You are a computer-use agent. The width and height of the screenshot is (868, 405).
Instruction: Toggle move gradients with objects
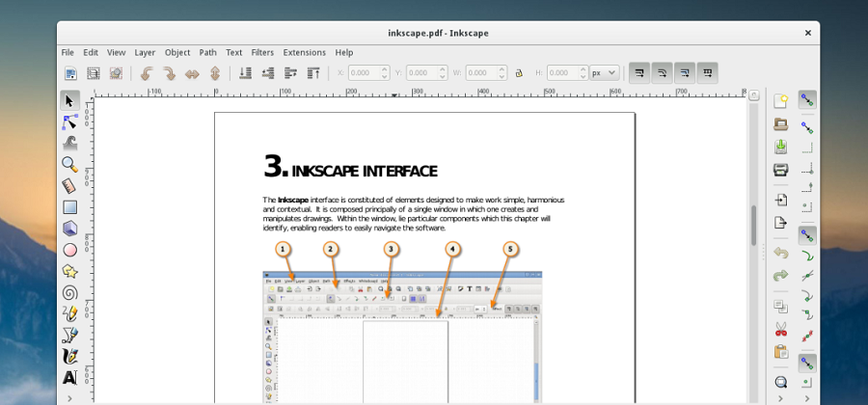(685, 73)
